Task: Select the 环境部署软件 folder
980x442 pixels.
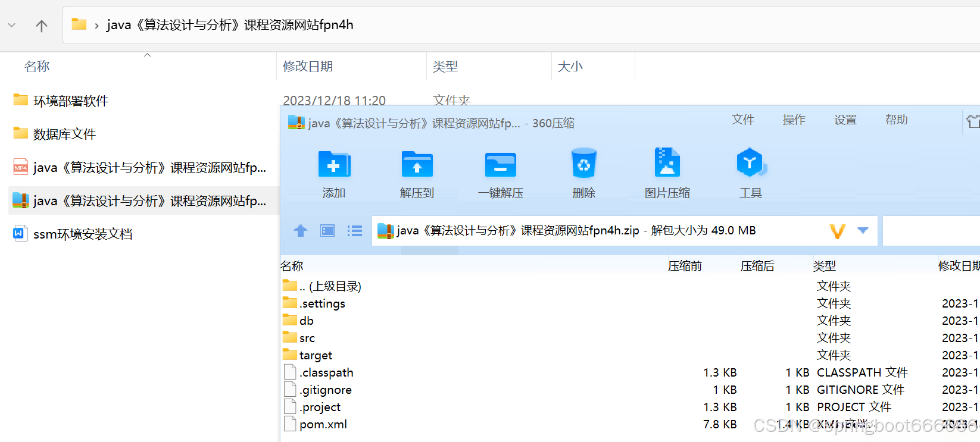Action: coord(61,101)
